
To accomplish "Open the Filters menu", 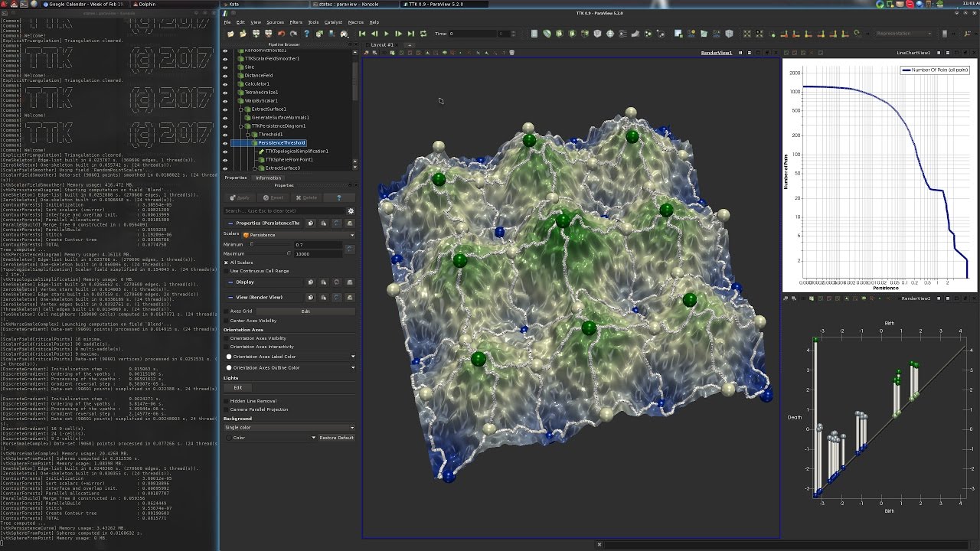I will click(x=296, y=22).
